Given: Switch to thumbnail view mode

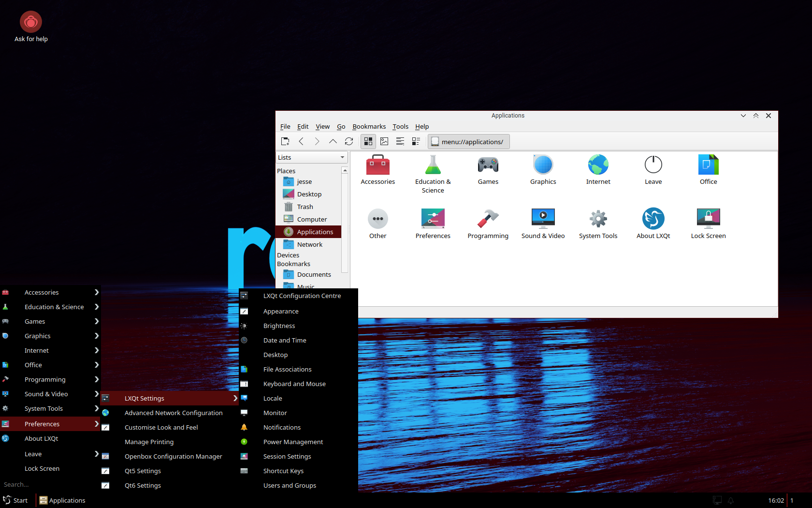Looking at the screenshot, I should tap(384, 141).
